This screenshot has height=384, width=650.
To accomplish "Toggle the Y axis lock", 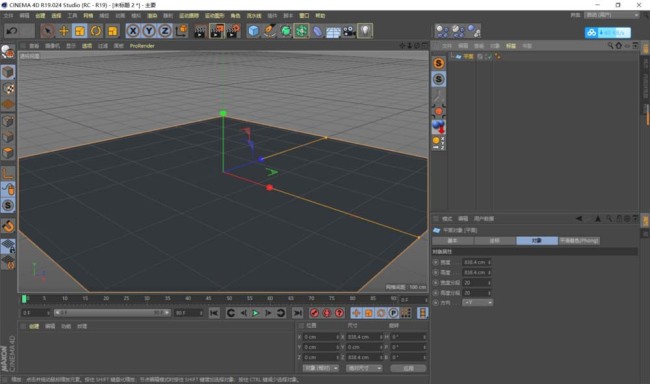I will click(x=149, y=31).
